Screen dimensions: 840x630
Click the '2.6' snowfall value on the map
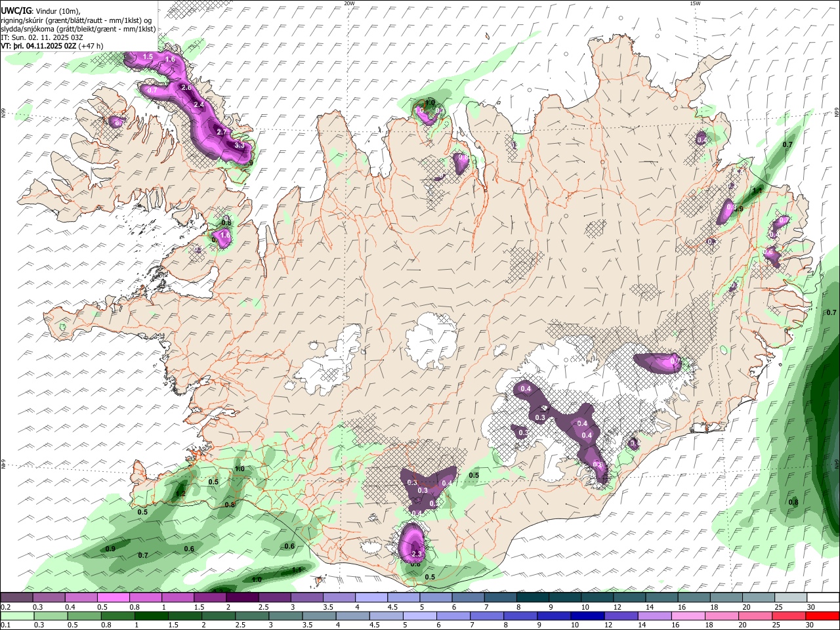coord(186,87)
